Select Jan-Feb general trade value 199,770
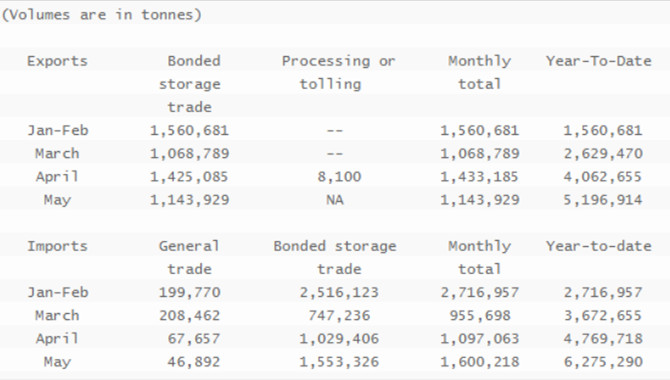This screenshot has height=380, width=670. (x=189, y=292)
